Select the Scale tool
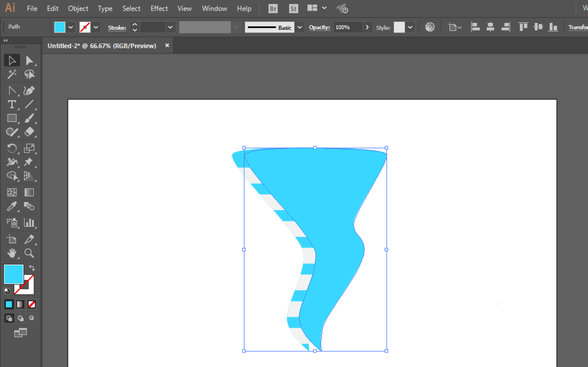 pos(29,148)
